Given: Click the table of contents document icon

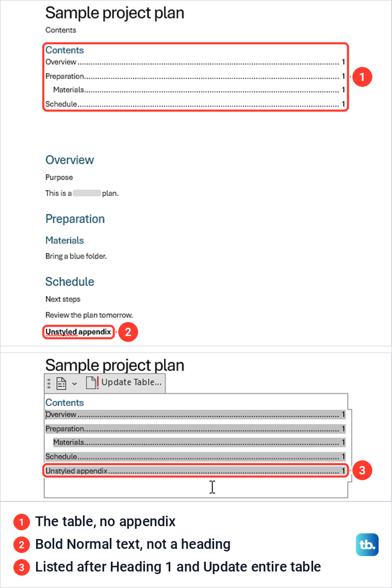Looking at the screenshot, I should click(x=61, y=383).
